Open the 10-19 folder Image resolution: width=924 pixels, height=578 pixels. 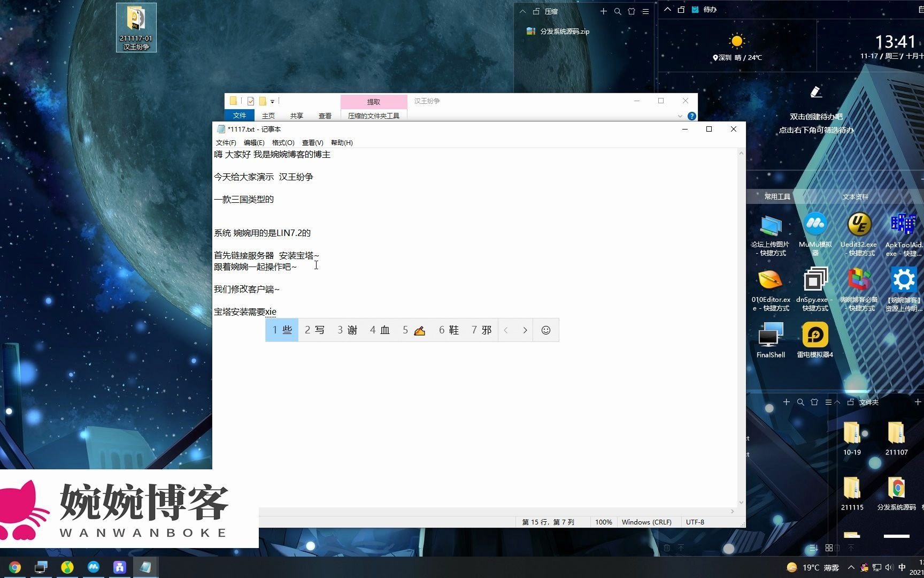click(x=852, y=438)
